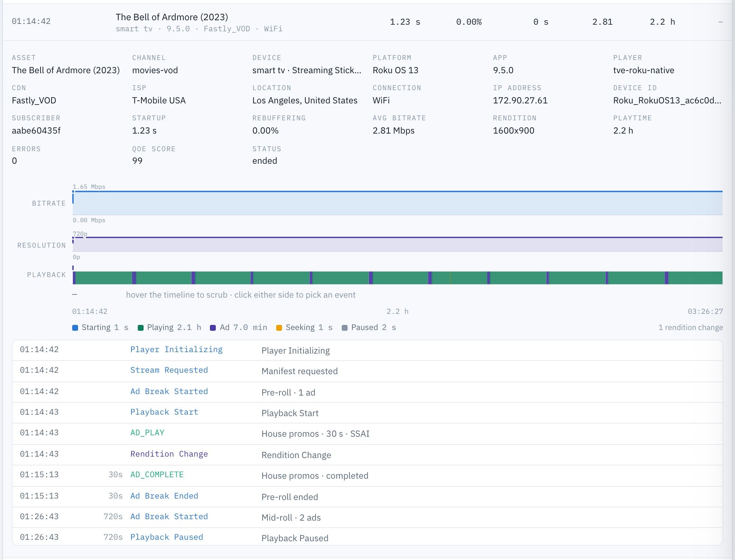The image size is (735, 560).
Task: Click the status value ended
Action: pyautogui.click(x=265, y=161)
